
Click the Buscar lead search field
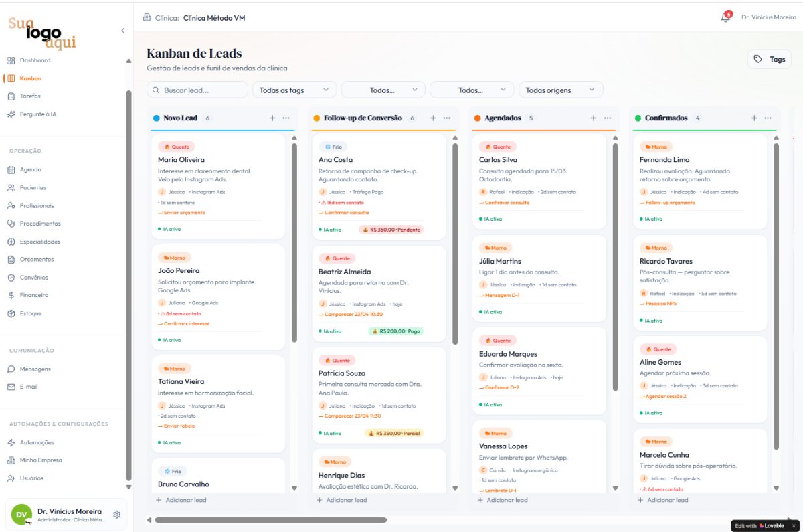tap(197, 90)
